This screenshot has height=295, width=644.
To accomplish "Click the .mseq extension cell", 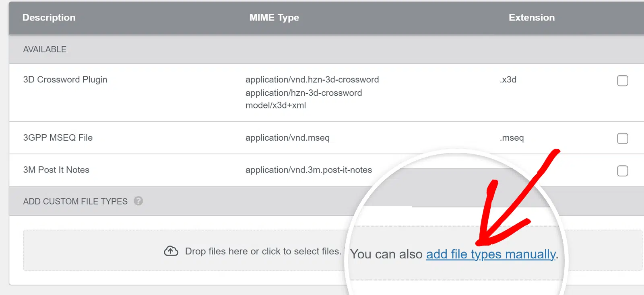I will point(512,138).
